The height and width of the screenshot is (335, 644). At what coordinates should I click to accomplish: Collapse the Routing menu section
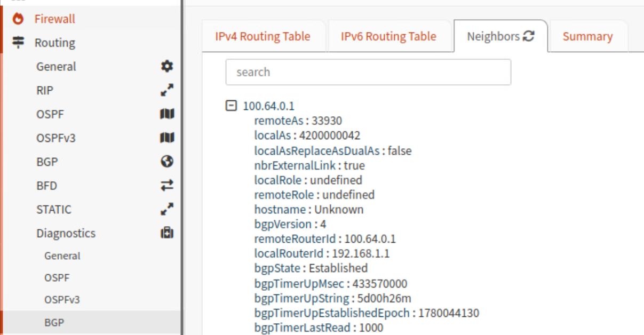[55, 43]
